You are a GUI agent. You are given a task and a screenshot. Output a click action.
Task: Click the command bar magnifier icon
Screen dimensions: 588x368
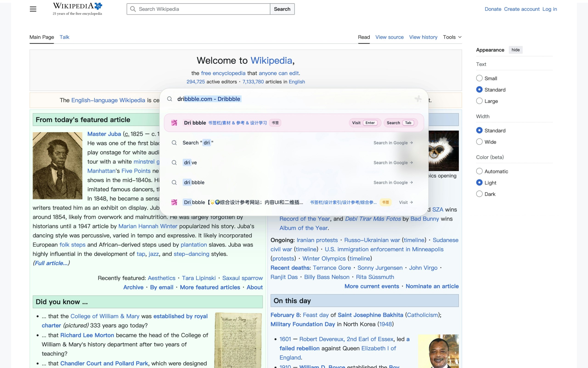click(x=170, y=99)
